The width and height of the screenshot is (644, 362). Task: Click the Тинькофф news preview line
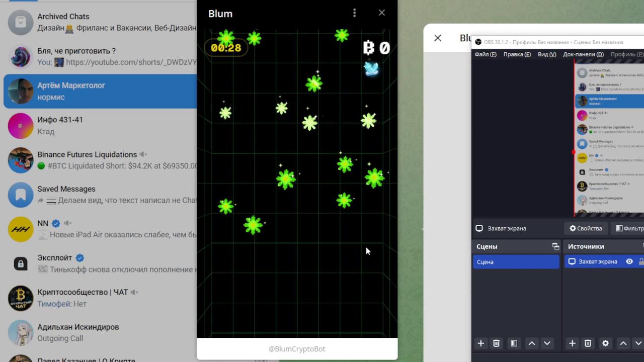[117, 269]
